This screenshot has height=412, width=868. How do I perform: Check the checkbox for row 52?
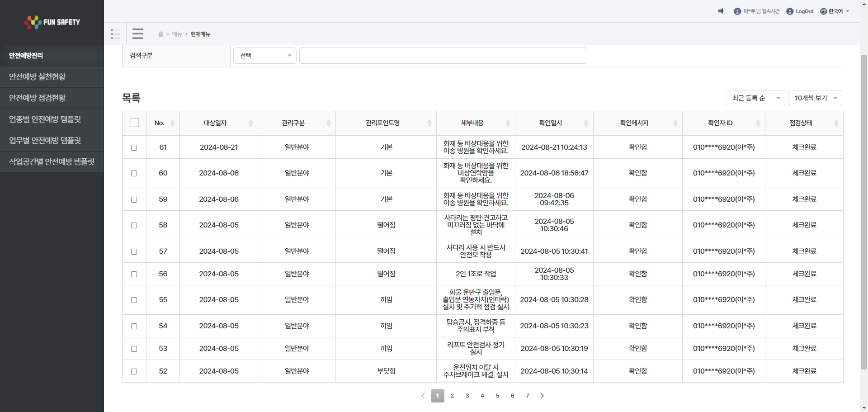pos(134,371)
